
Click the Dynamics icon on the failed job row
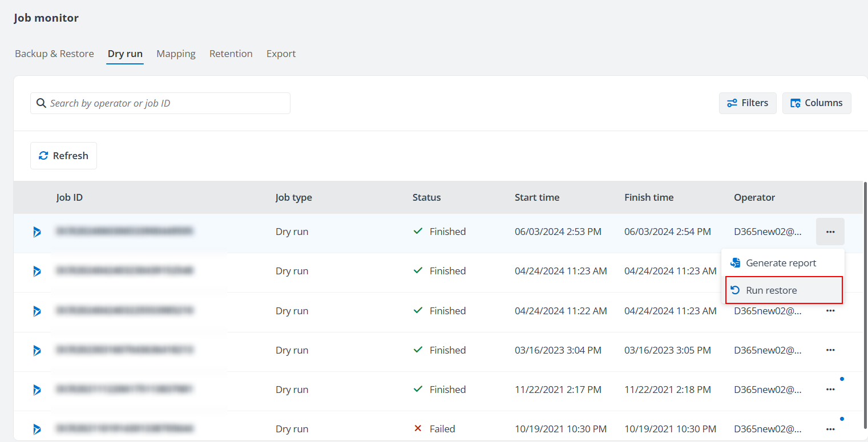tap(37, 429)
